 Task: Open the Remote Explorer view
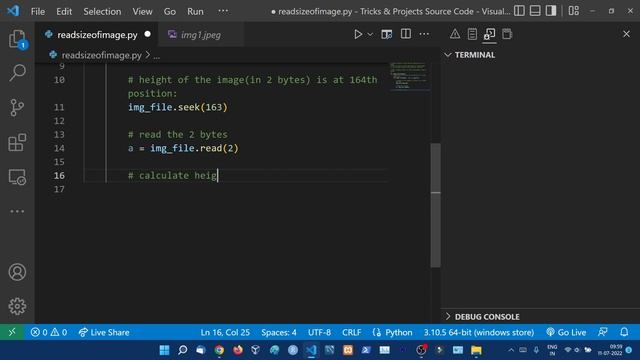[17, 177]
